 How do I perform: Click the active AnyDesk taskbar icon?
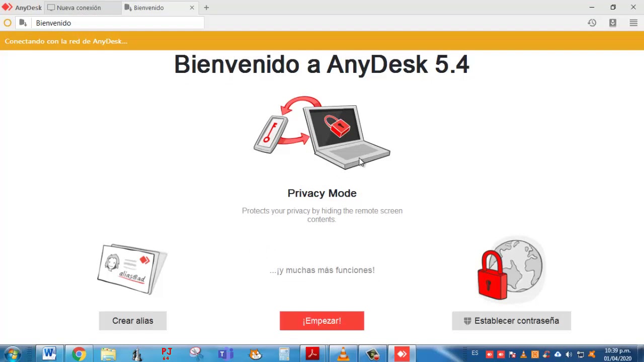click(x=402, y=354)
